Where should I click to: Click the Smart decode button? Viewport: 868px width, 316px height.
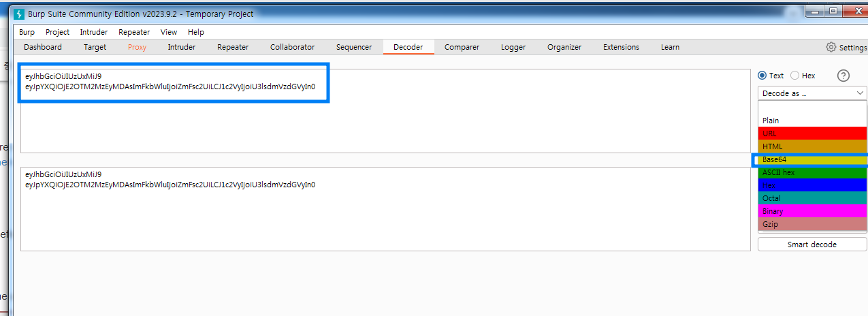coord(812,244)
